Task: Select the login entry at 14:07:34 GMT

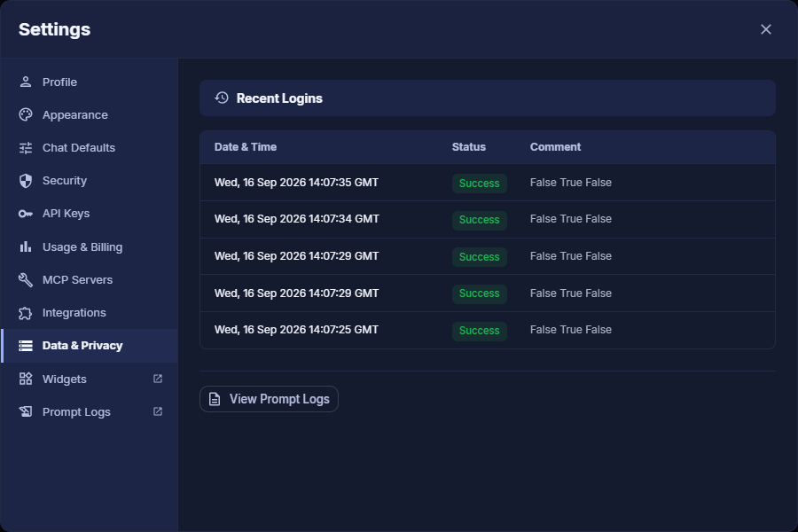Action: 488,219
